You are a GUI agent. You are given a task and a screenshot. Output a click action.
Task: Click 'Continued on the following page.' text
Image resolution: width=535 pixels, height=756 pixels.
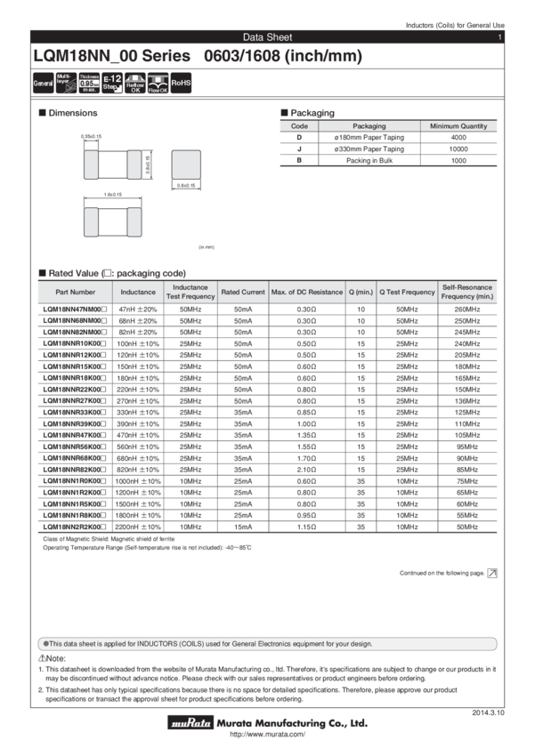click(x=442, y=574)
